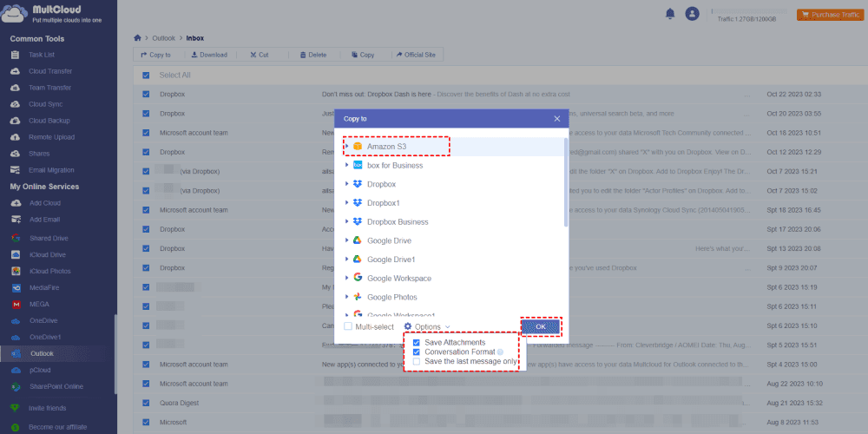The width and height of the screenshot is (868, 434).
Task: Expand the Amazon S3 tree node
Action: [x=346, y=146]
